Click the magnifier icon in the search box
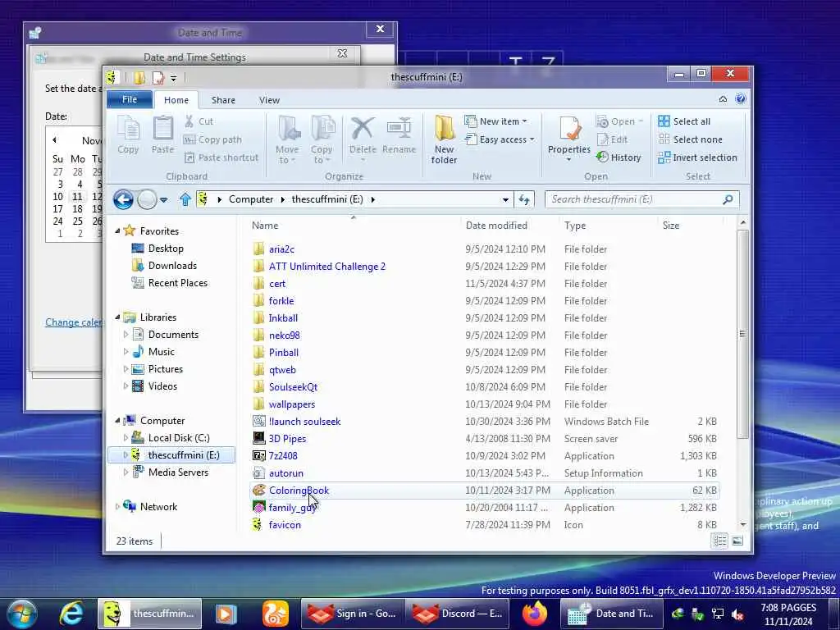 (x=728, y=200)
